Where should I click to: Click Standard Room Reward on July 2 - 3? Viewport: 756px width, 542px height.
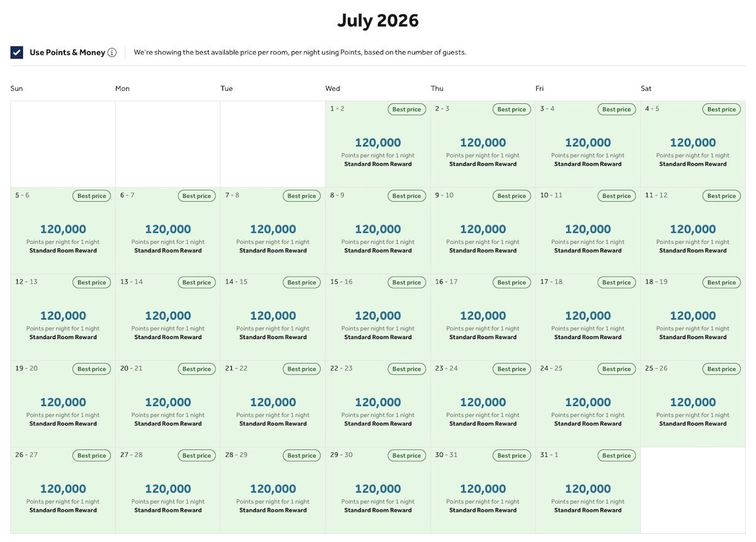coord(483,164)
